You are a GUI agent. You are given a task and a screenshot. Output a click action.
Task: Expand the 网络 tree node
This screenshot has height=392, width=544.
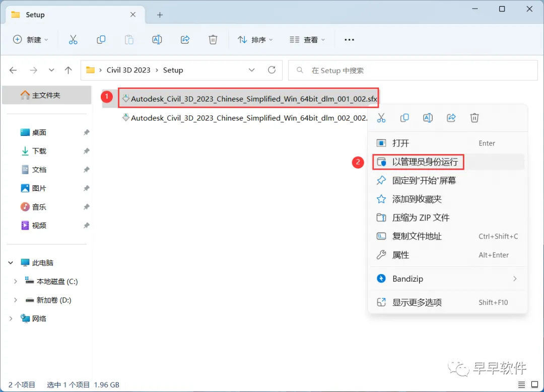coord(11,319)
